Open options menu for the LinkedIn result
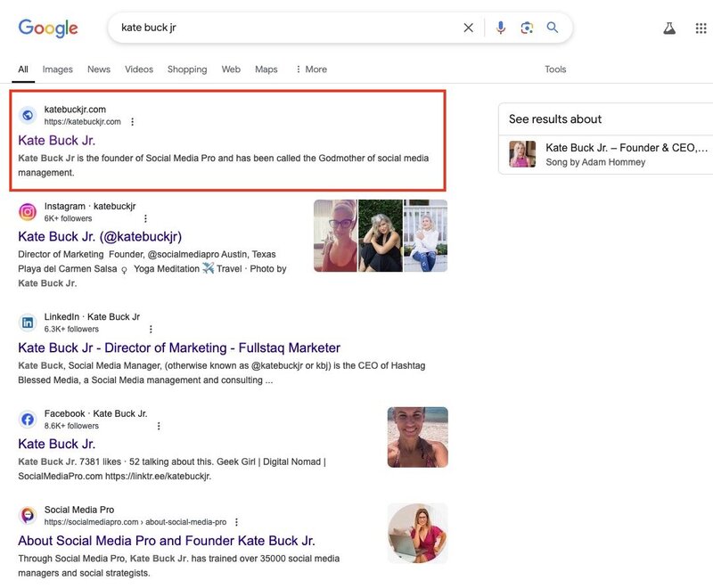The width and height of the screenshot is (713, 588). coord(151,329)
